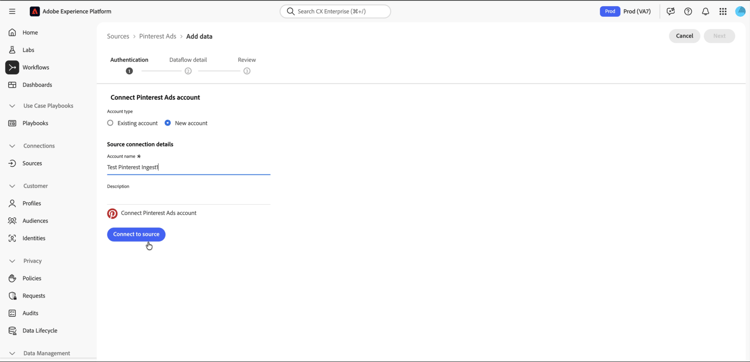This screenshot has width=750, height=362.
Task: Click the Sources icon in sidebar
Action: (12, 163)
